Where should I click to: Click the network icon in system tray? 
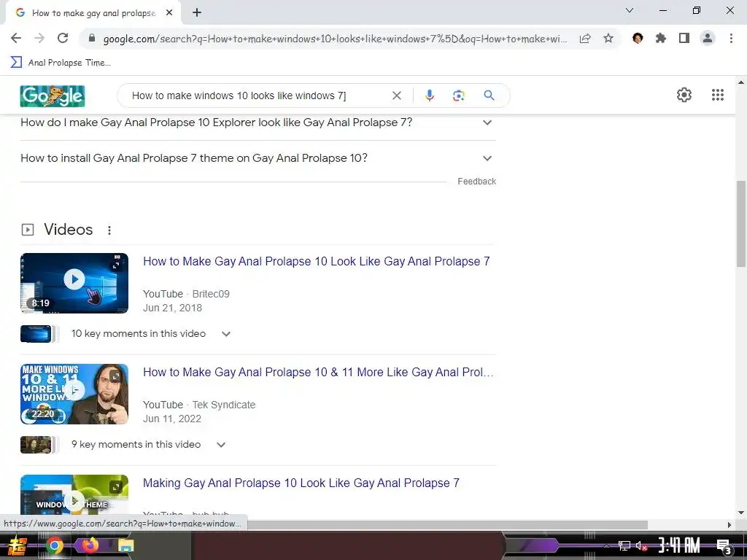(624, 545)
